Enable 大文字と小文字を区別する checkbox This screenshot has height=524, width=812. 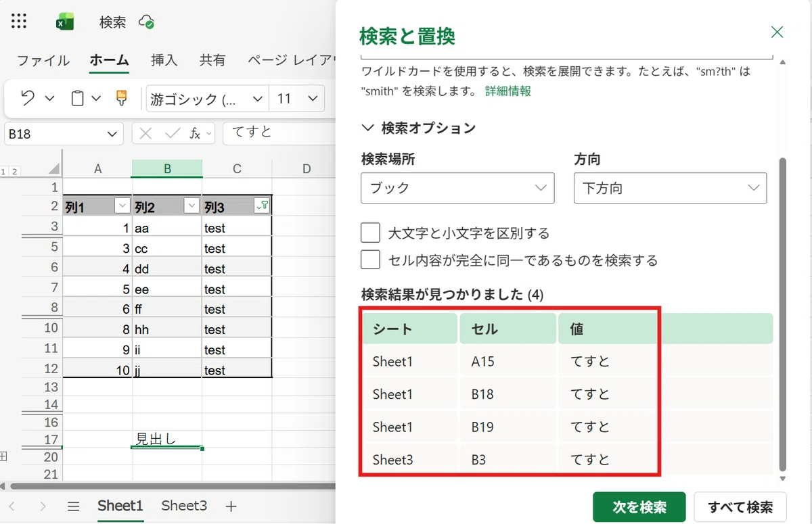click(x=370, y=233)
